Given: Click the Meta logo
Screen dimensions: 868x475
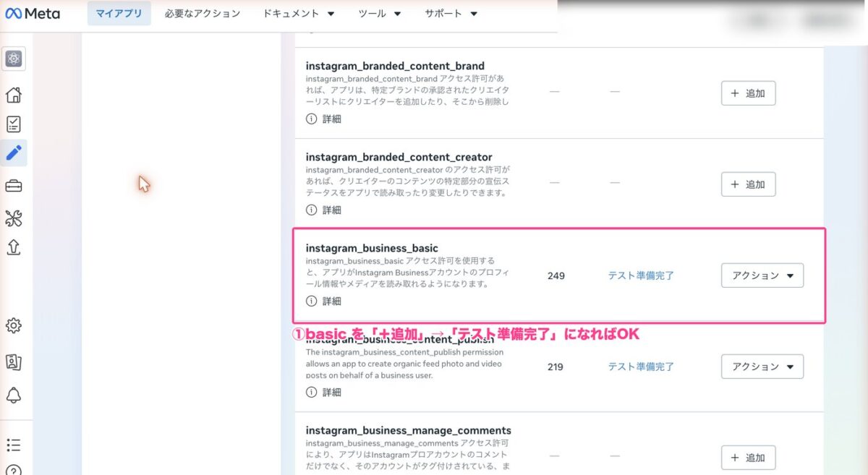Looking at the screenshot, I should click(32, 14).
